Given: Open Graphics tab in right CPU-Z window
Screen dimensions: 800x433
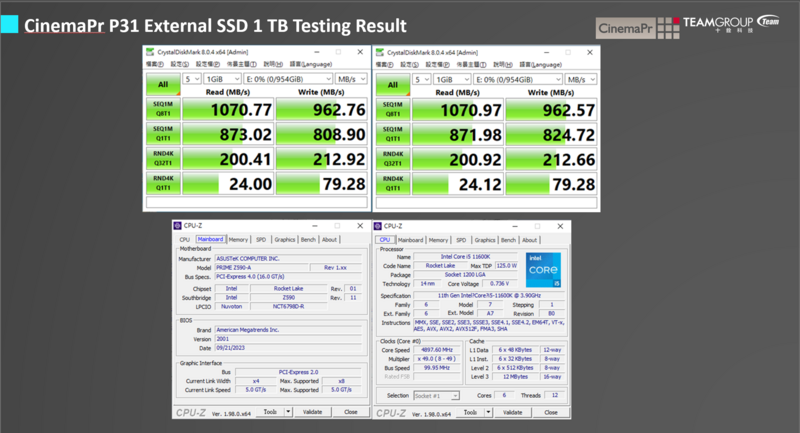Looking at the screenshot, I should (x=485, y=240).
